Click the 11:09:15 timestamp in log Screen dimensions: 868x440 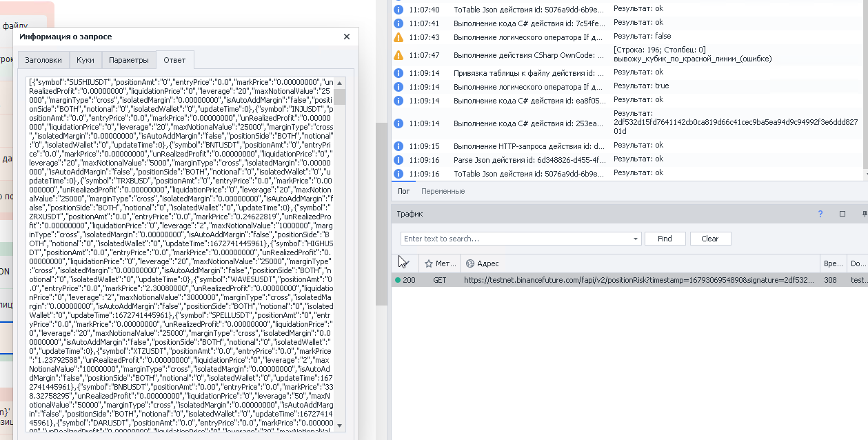click(424, 146)
